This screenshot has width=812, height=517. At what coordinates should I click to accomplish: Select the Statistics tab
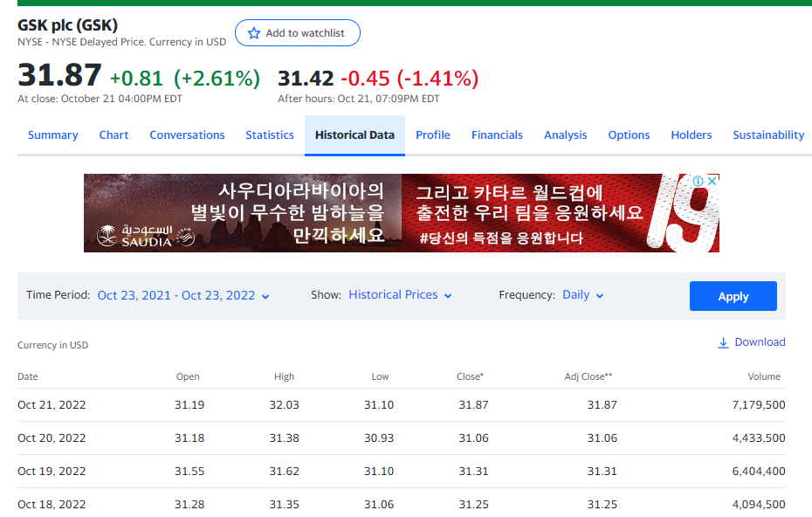(270, 135)
